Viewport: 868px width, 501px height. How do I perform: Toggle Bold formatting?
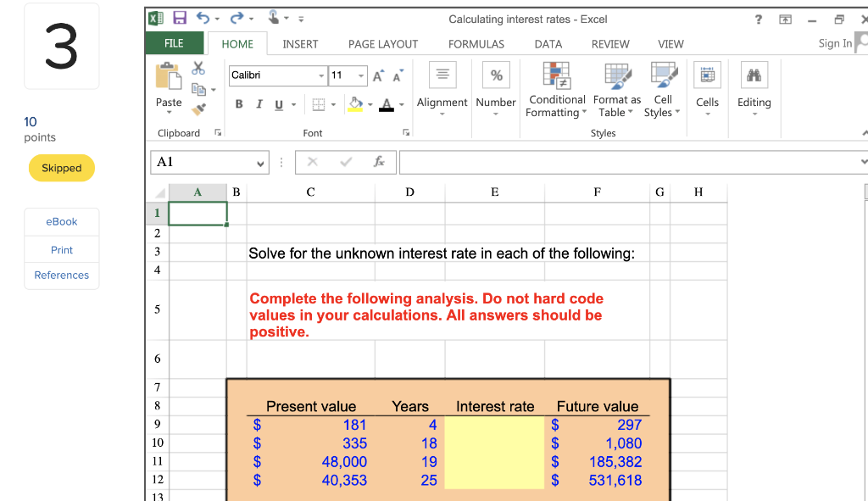pos(239,104)
